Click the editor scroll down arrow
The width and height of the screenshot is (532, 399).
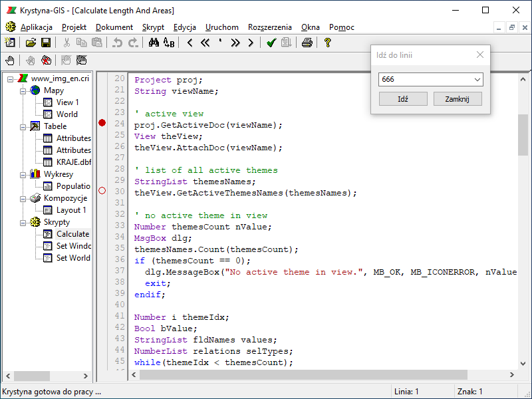523,364
